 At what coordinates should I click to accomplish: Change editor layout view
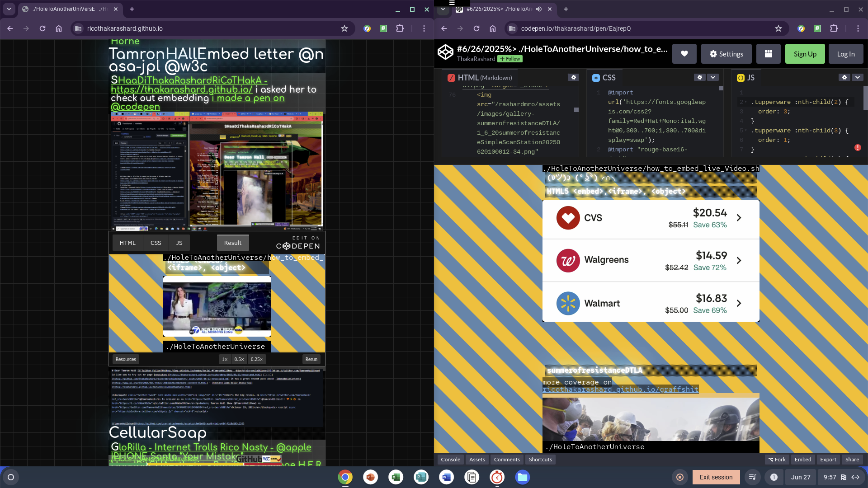point(768,54)
